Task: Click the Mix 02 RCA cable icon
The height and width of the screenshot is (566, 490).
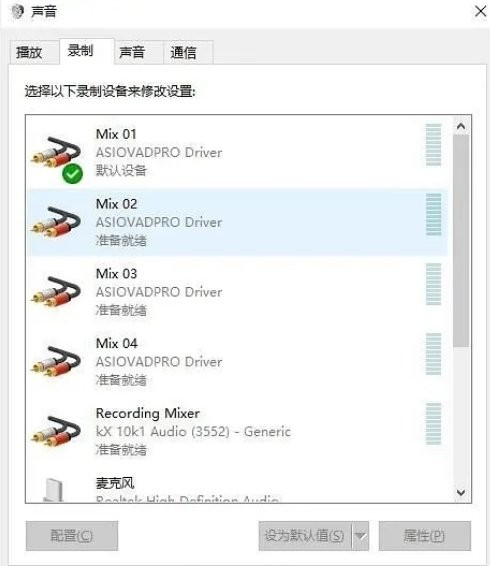Action: click(56, 222)
